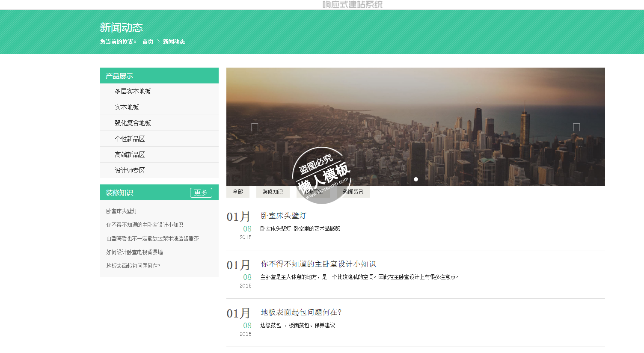Open the 新闻资讯 tab
The width and height of the screenshot is (644, 353).
(x=353, y=192)
